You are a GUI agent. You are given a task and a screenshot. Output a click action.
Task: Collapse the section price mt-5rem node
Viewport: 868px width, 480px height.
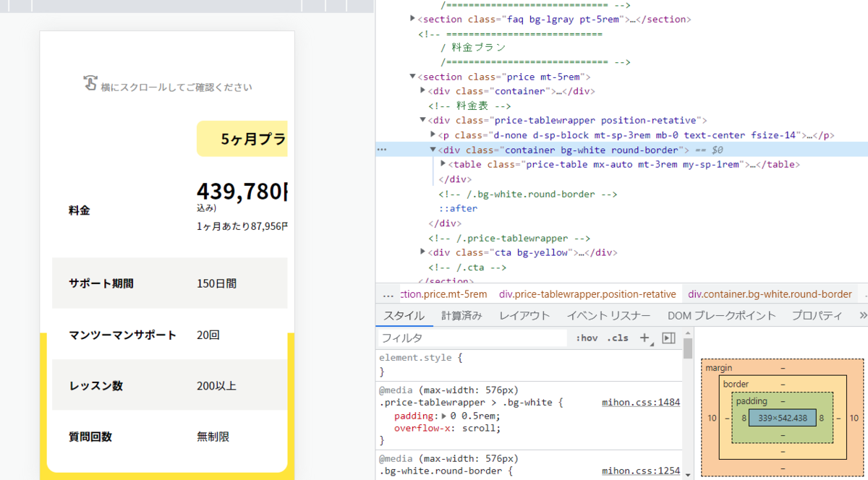click(412, 77)
